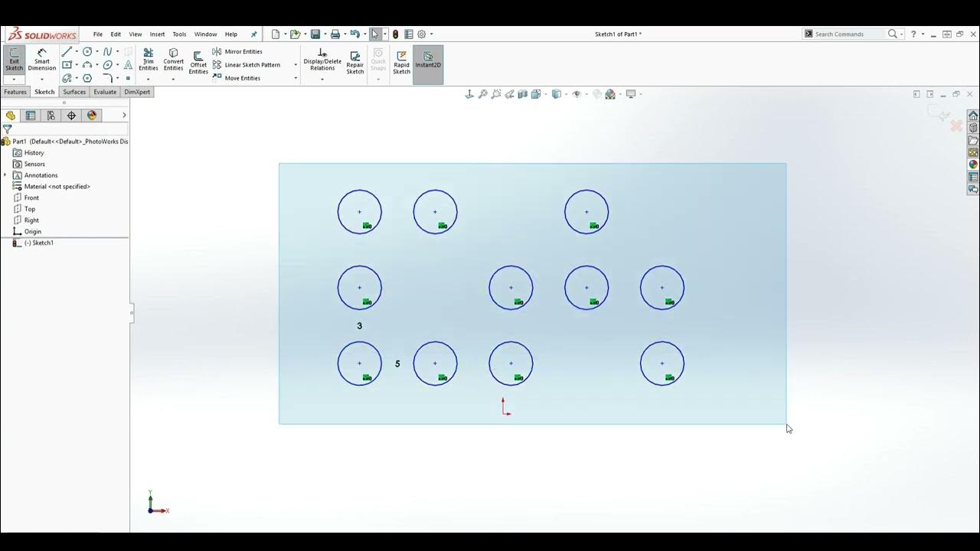Select the Line sketch tool
The height and width of the screenshot is (551, 980).
coord(67,52)
